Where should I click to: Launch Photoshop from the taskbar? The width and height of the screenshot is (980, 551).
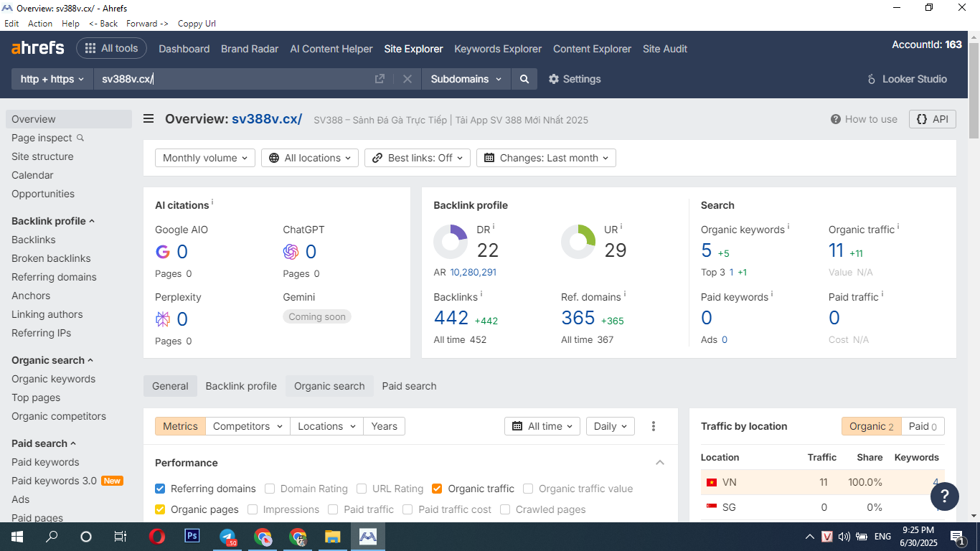tap(192, 537)
